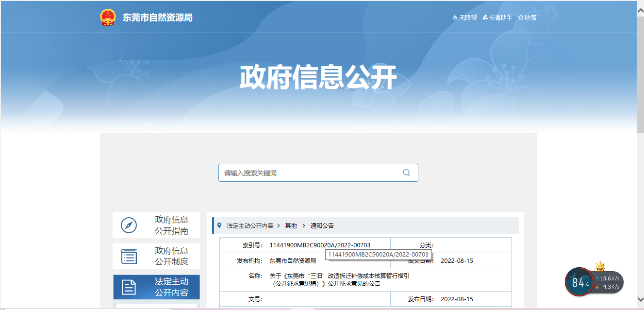Click the VIP crown badge

point(600,267)
